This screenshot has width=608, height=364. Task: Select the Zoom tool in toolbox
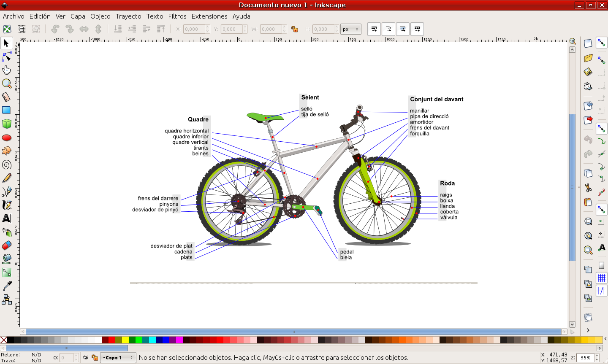6,84
